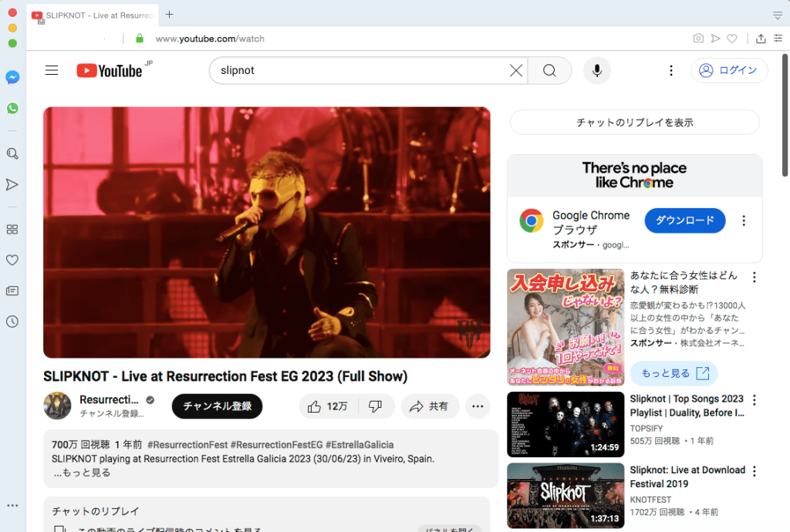The image size is (790, 532).
Task: Click the KNOTFEST channel name
Action: 650,500
